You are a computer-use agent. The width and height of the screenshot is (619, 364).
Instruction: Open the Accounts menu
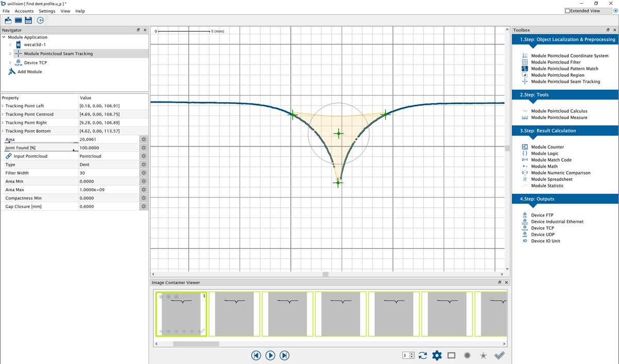pos(24,11)
